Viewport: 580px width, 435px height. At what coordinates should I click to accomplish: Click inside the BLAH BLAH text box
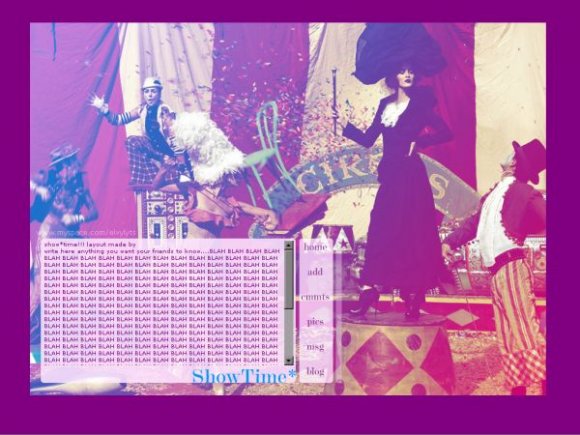click(x=163, y=303)
